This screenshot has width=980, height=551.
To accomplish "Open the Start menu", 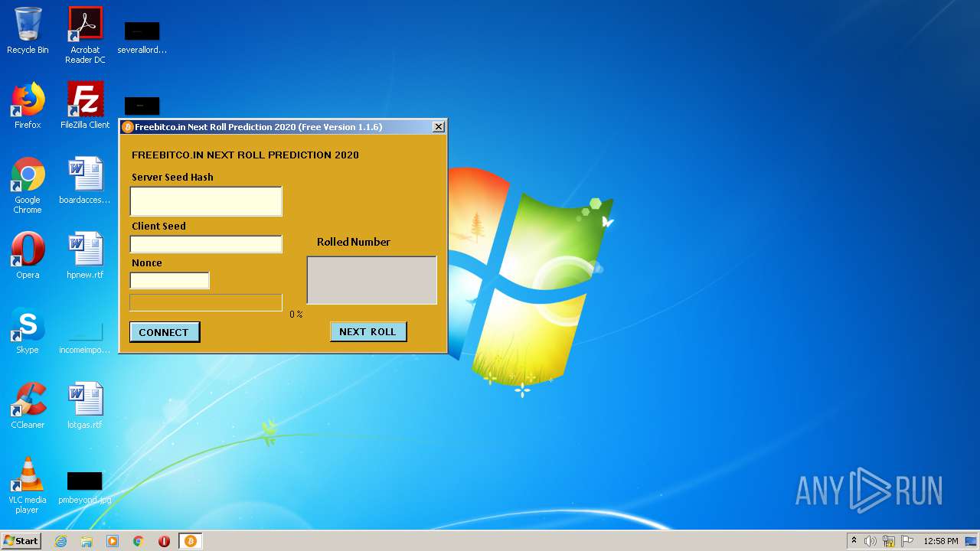I will pyautogui.click(x=21, y=541).
